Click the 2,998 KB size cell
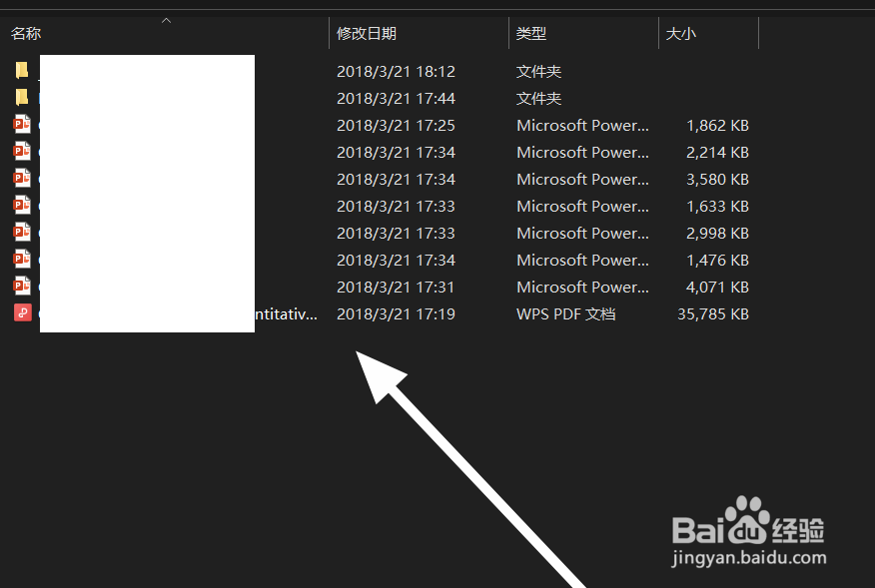 [717, 234]
